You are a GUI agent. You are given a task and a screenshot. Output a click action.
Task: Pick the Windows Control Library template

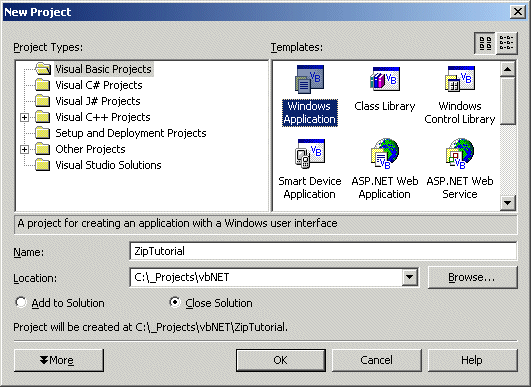pyautogui.click(x=460, y=95)
